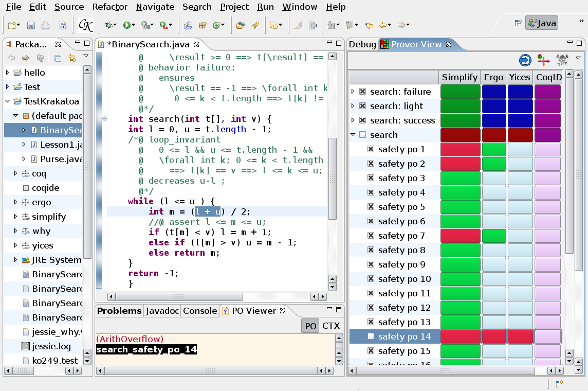The image size is (588, 391).
Task: Toggle checkbox for search: failure row
Action: (x=363, y=92)
